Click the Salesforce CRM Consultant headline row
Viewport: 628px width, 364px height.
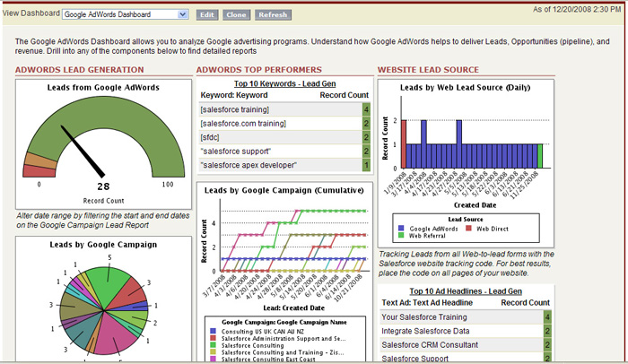tap(466, 345)
